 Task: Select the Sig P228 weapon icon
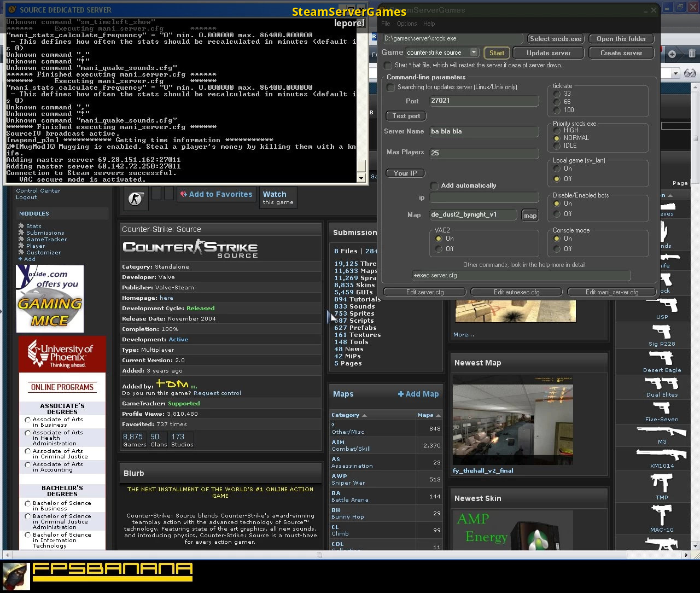point(662,332)
